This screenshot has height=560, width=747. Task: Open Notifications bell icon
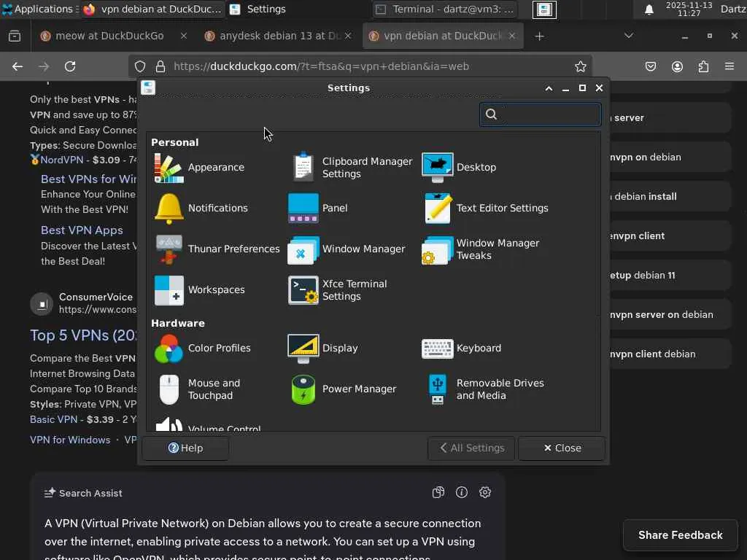pos(169,209)
